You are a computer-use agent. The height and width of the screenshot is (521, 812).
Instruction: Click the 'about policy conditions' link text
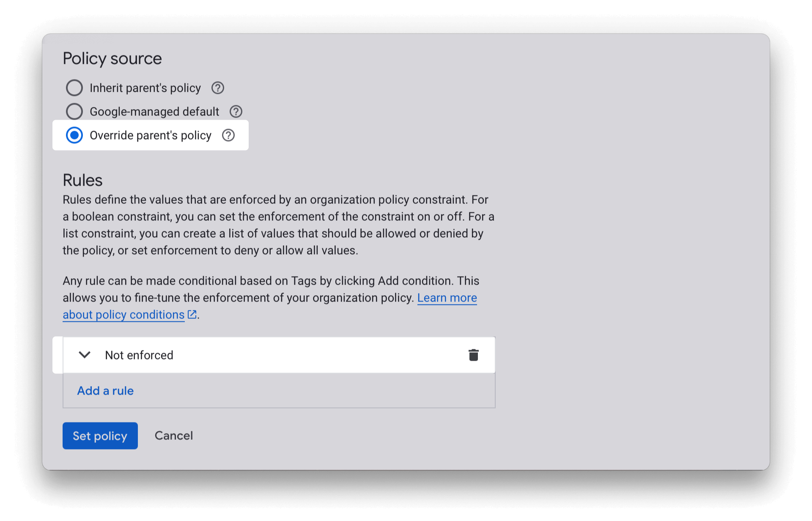[123, 315]
